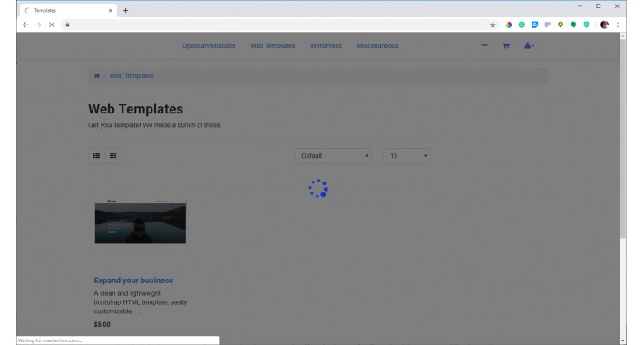Maximize the browser window
This screenshot has height=345, width=644.
click(x=599, y=6)
